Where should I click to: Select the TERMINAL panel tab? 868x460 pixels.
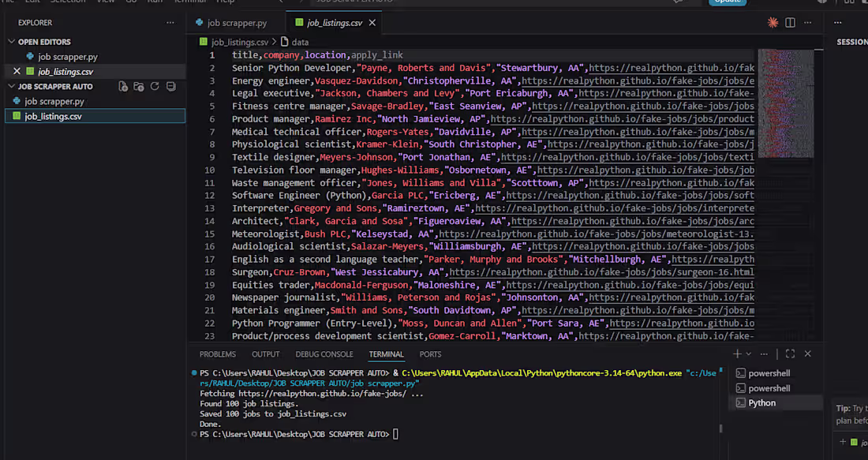point(387,354)
